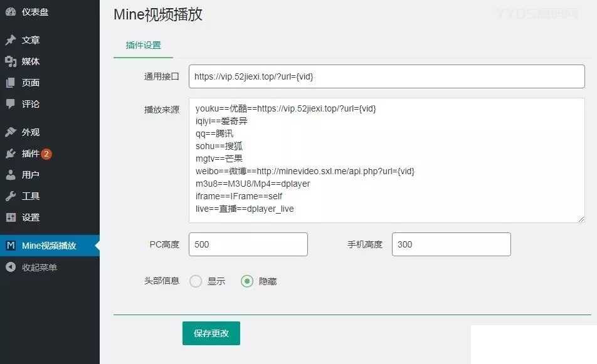Click the 手机高度 input field
This screenshot has height=364, width=597.
pyautogui.click(x=451, y=244)
